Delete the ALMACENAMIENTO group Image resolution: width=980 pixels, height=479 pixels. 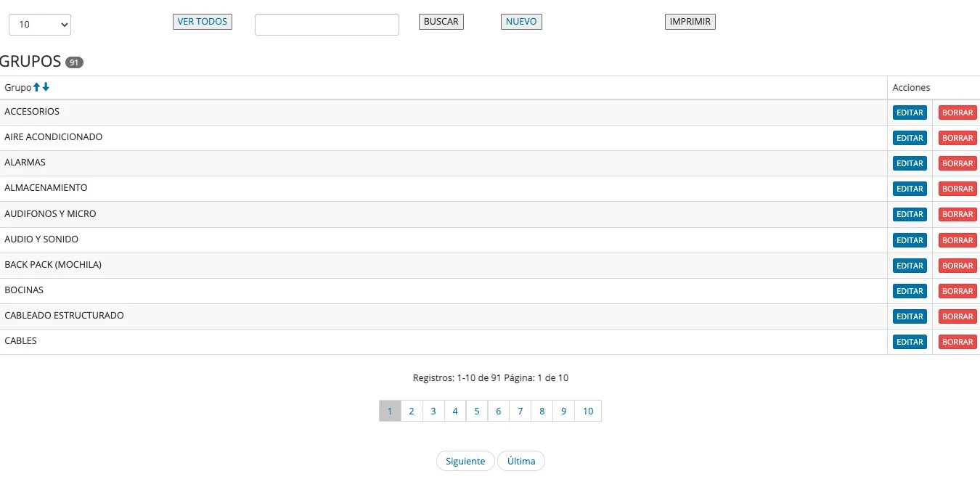[957, 189]
